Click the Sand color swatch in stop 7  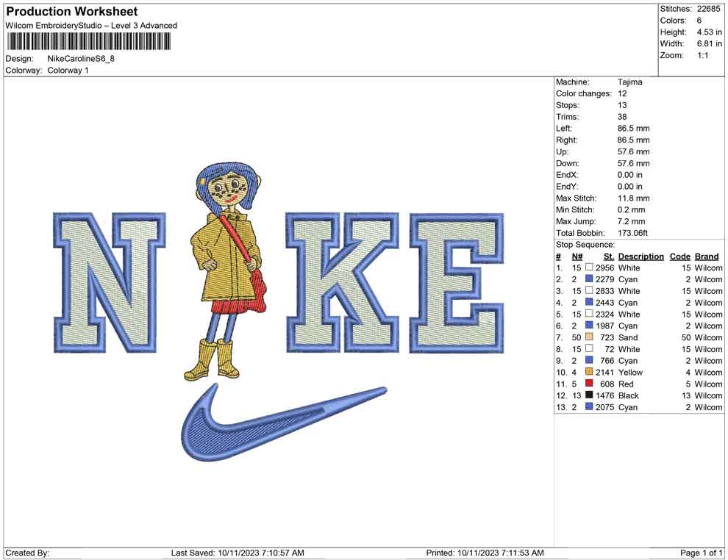(x=589, y=337)
